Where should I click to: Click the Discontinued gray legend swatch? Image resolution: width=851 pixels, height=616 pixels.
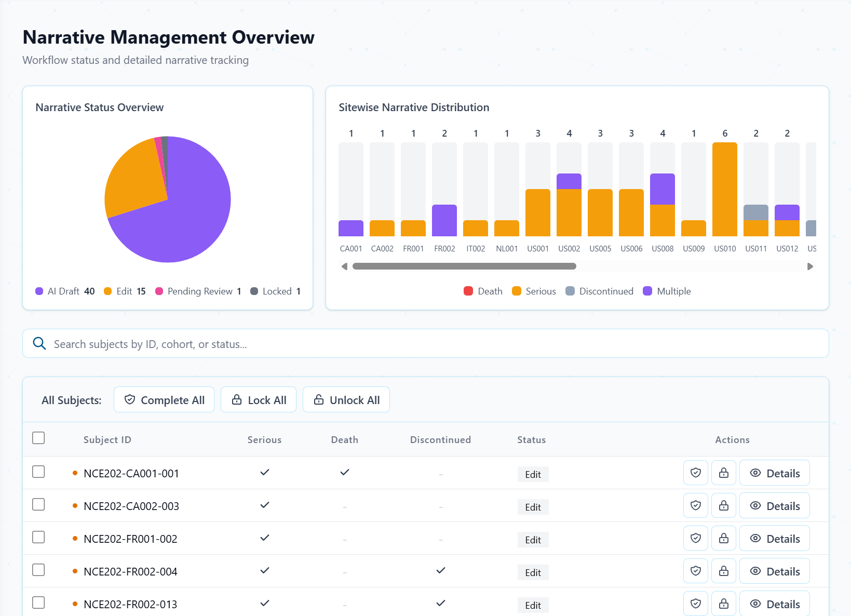[570, 291]
